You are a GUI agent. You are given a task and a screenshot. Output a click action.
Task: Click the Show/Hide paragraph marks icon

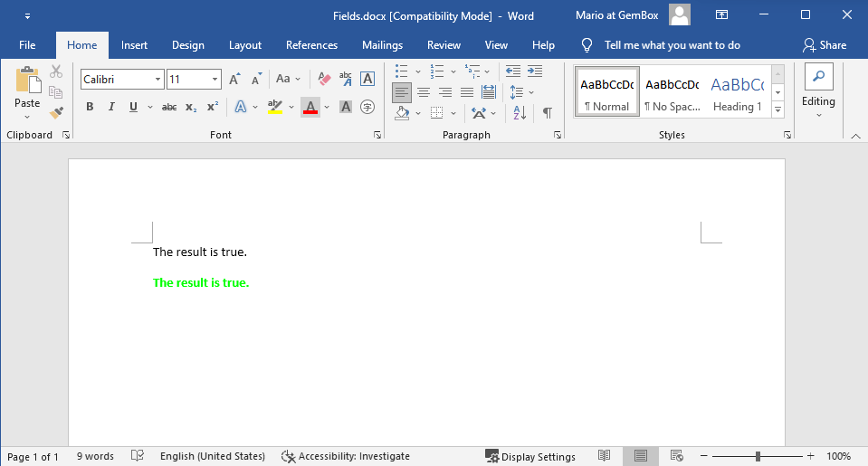click(547, 113)
